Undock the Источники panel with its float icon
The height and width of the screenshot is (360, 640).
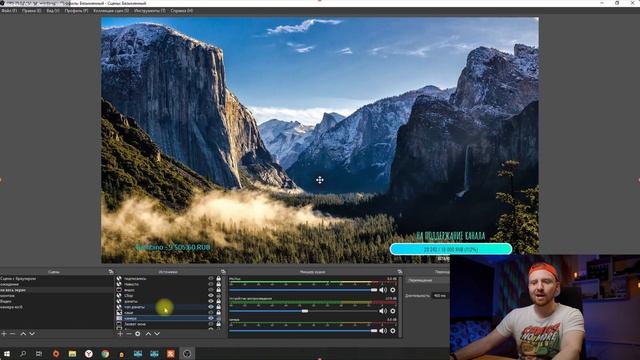223,271
